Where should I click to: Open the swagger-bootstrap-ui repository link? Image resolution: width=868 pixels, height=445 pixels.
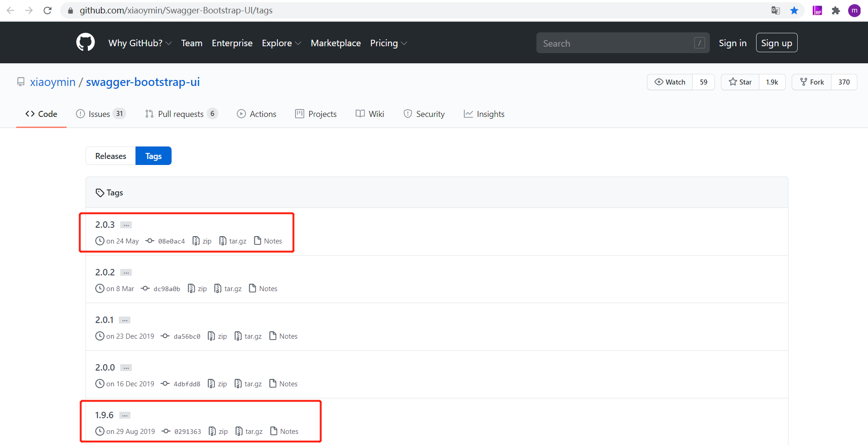(x=143, y=82)
